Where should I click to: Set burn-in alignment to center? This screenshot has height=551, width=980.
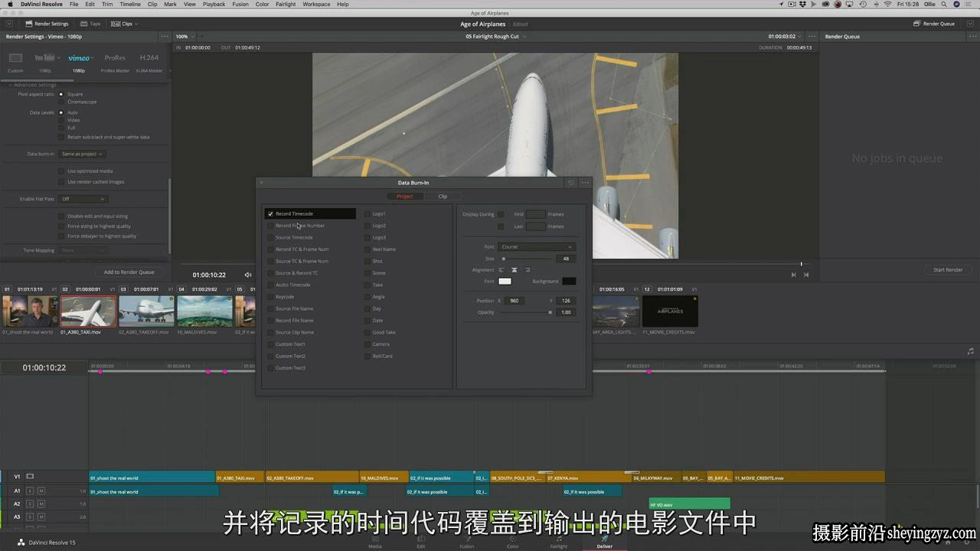coord(514,270)
